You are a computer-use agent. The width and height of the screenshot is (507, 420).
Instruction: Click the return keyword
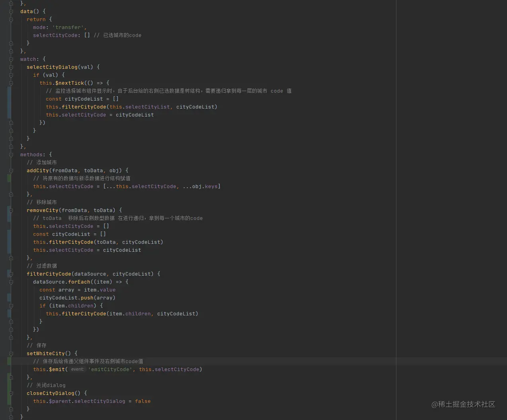pos(36,19)
